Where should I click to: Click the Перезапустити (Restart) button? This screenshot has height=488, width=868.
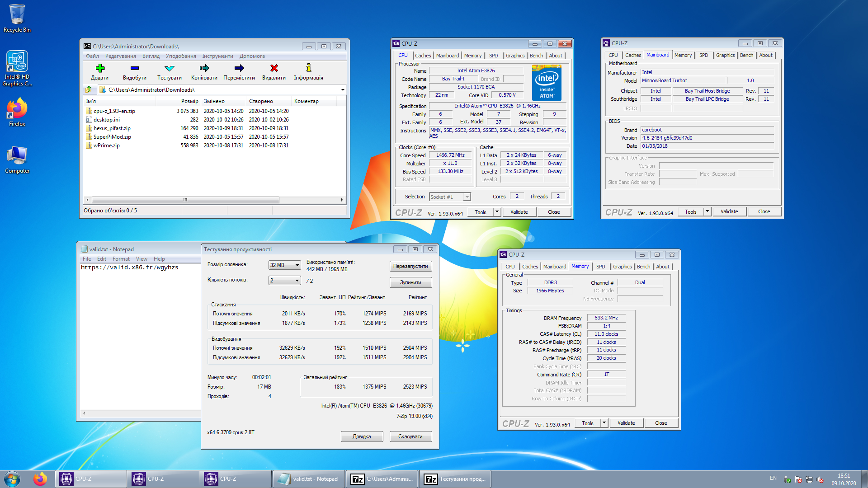tap(410, 266)
